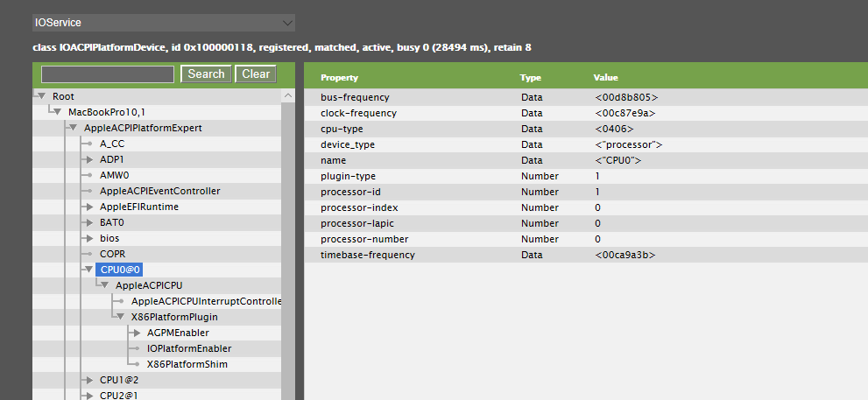868x400 pixels.
Task: Click the Clear button
Action: point(256,74)
